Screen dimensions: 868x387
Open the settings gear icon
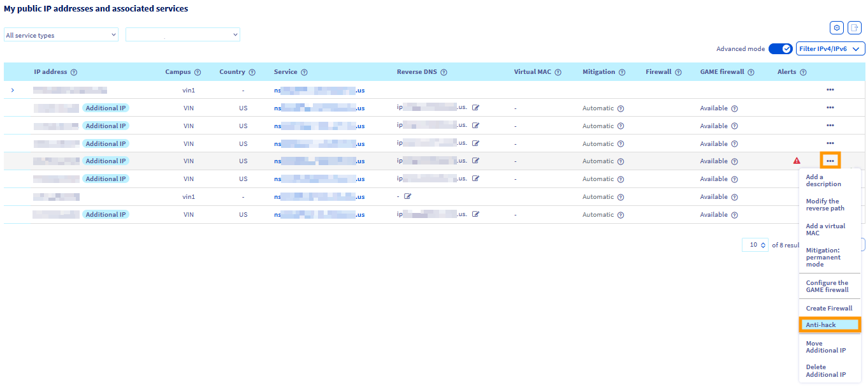click(836, 27)
